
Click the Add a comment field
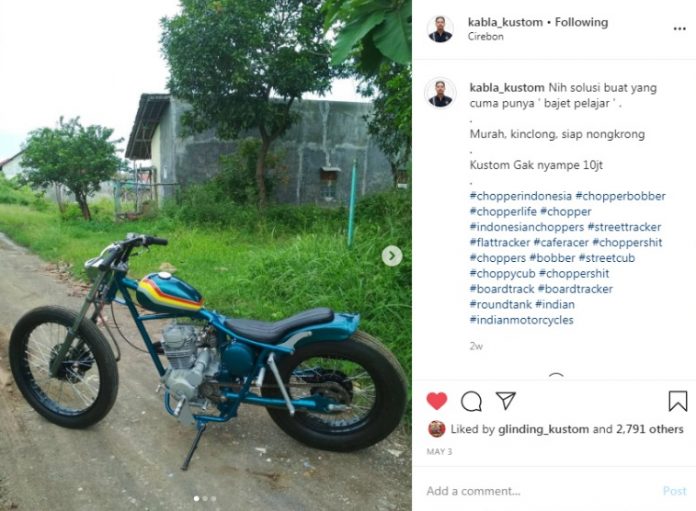[542, 491]
